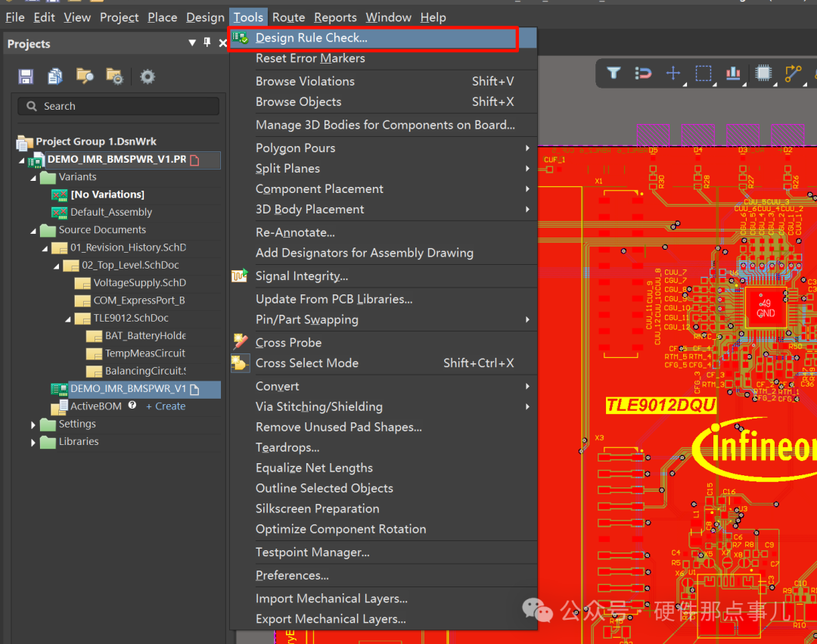
Task: Expand the Polygon Pours submenu
Action: click(x=383, y=148)
